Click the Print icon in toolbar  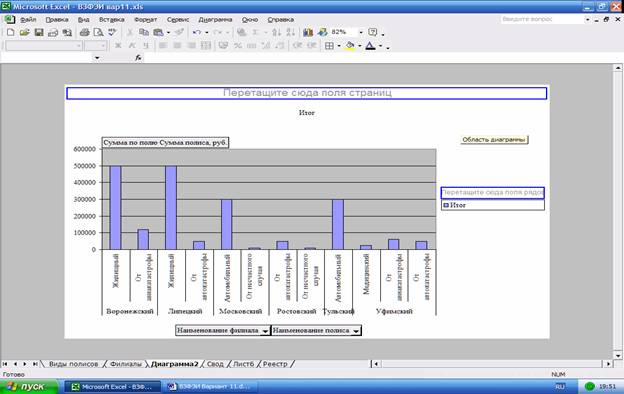tap(84, 32)
